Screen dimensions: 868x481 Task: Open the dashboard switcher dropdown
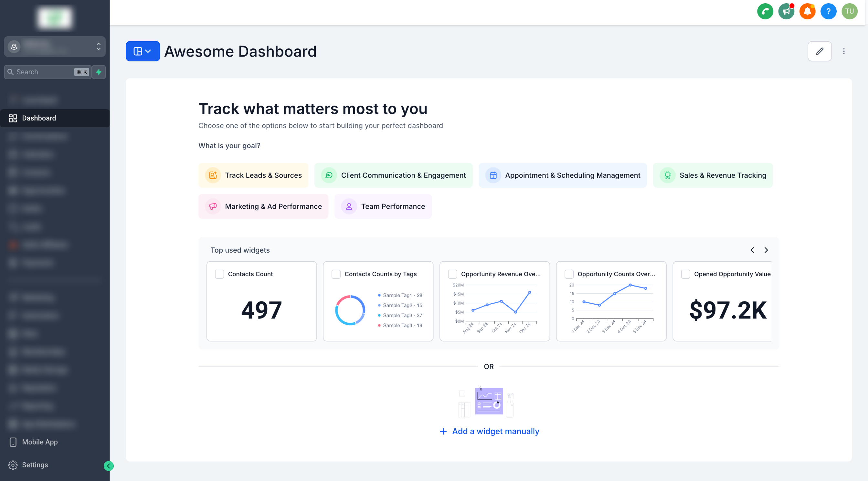point(143,51)
